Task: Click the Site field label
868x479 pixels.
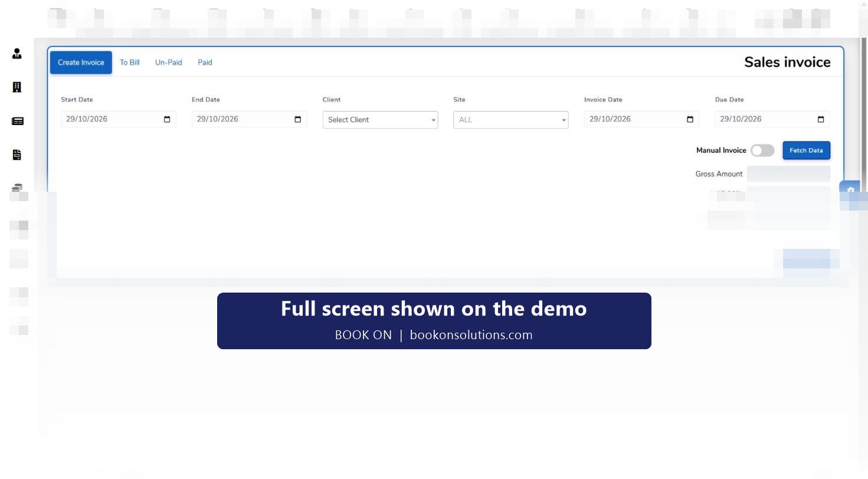Action: [x=459, y=100]
